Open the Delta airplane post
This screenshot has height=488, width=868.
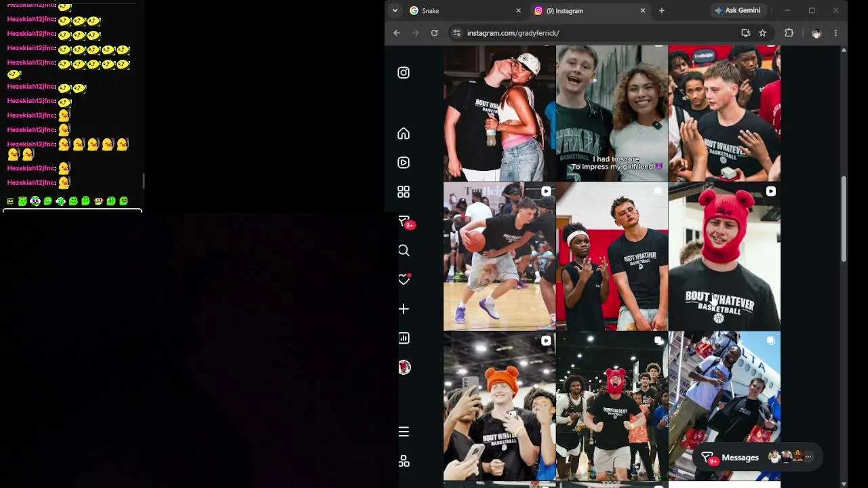[x=724, y=406]
